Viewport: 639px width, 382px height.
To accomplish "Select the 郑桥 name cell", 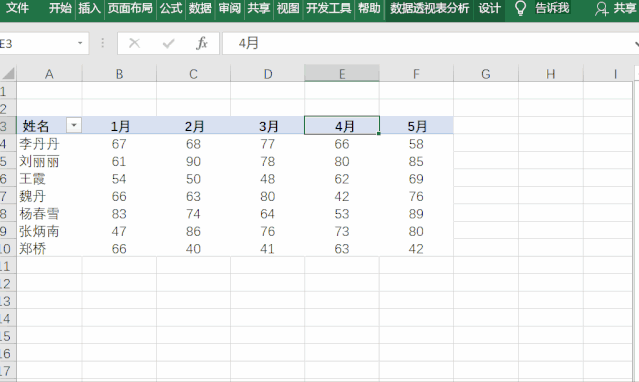I will (x=49, y=249).
